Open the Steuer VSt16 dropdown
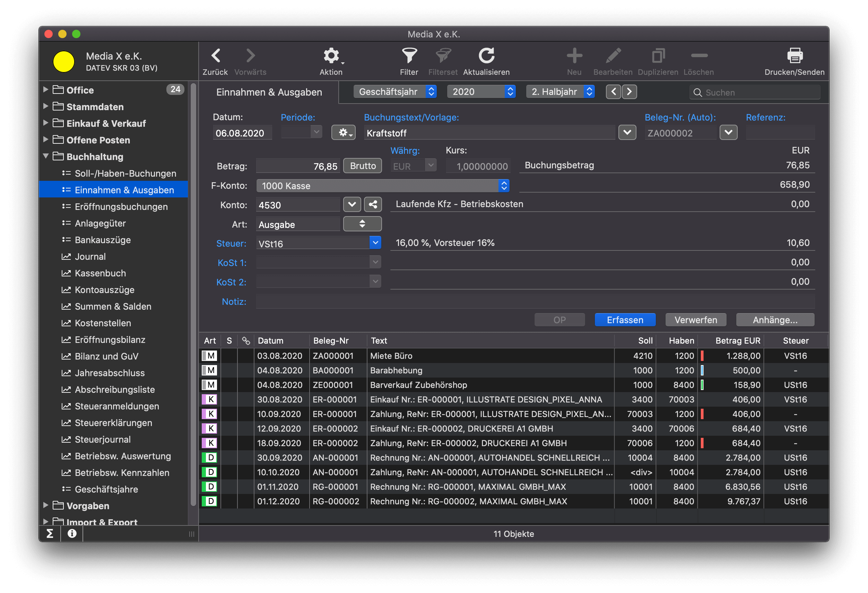This screenshot has height=593, width=868. pyautogui.click(x=375, y=243)
